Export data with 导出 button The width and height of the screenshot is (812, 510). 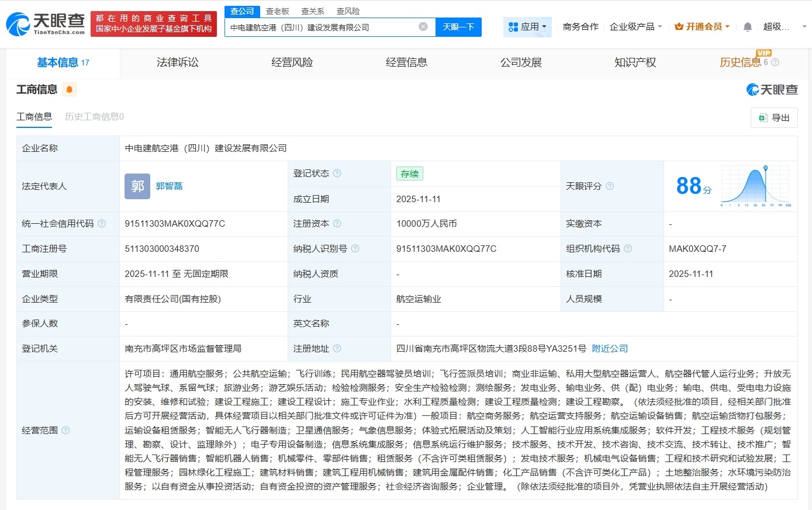click(x=774, y=118)
